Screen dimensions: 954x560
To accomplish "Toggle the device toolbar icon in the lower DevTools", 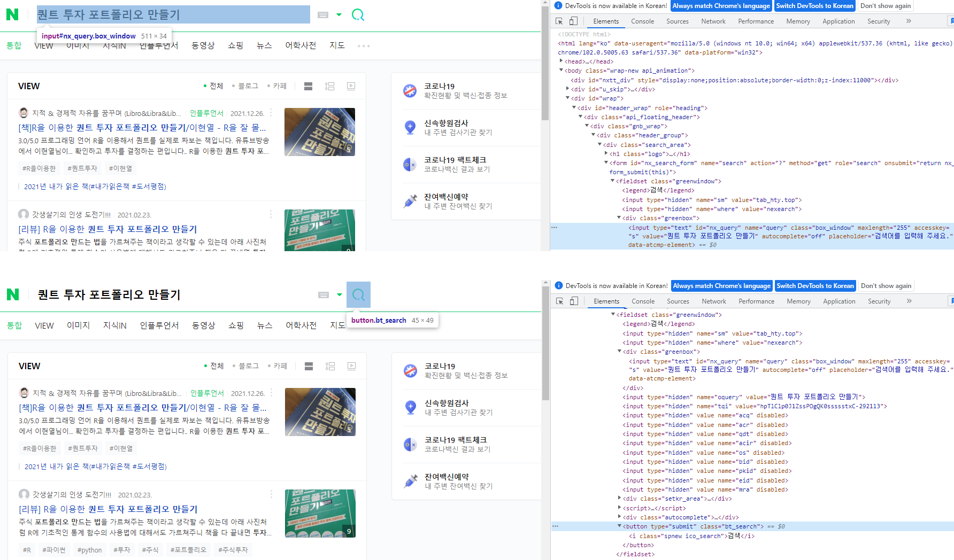I will tap(574, 301).
